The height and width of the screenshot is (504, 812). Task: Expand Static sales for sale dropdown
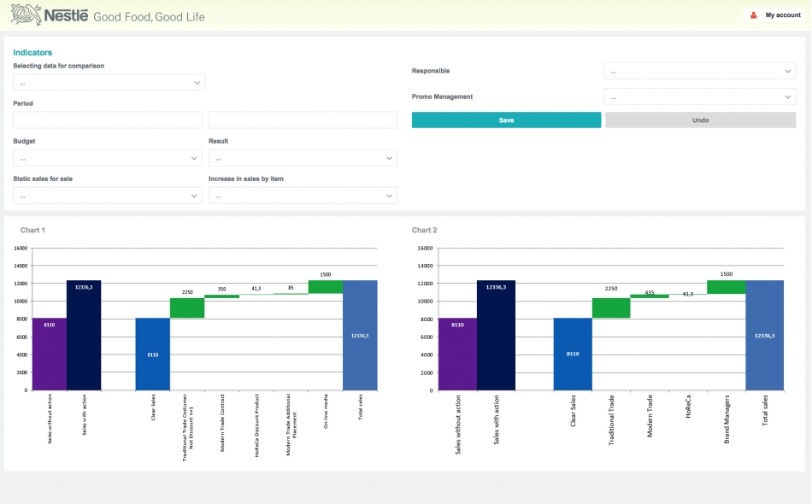108,196
